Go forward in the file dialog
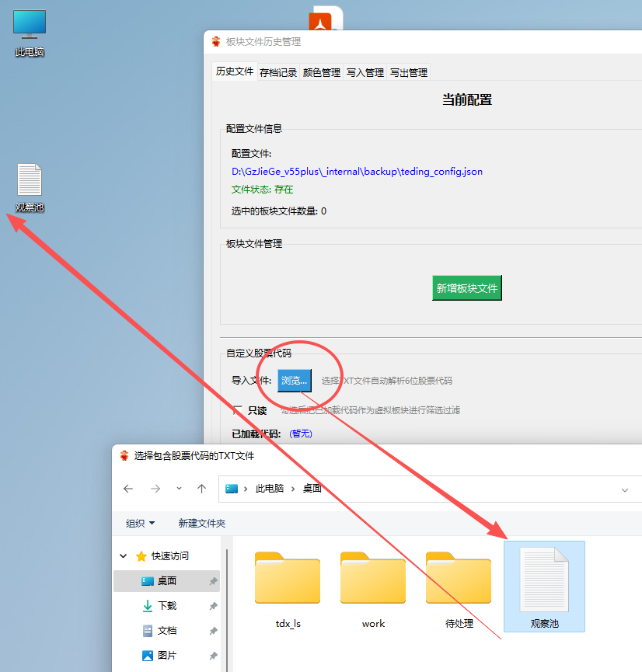642x672 pixels. pos(155,489)
